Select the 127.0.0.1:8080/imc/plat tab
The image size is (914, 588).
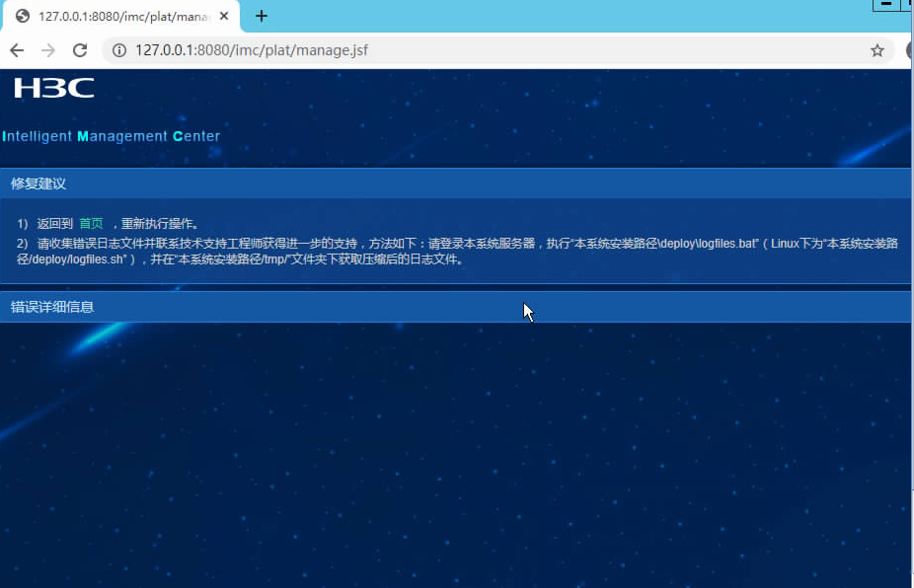click(x=121, y=17)
